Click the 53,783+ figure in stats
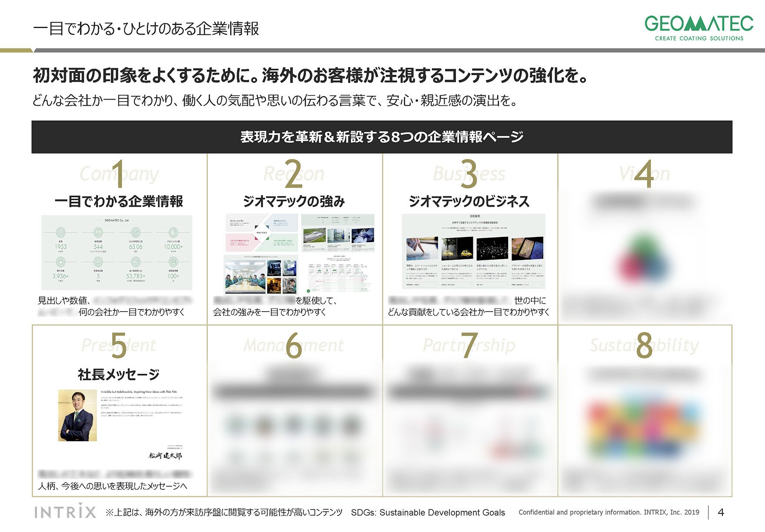The image size is (765, 532). [x=136, y=276]
